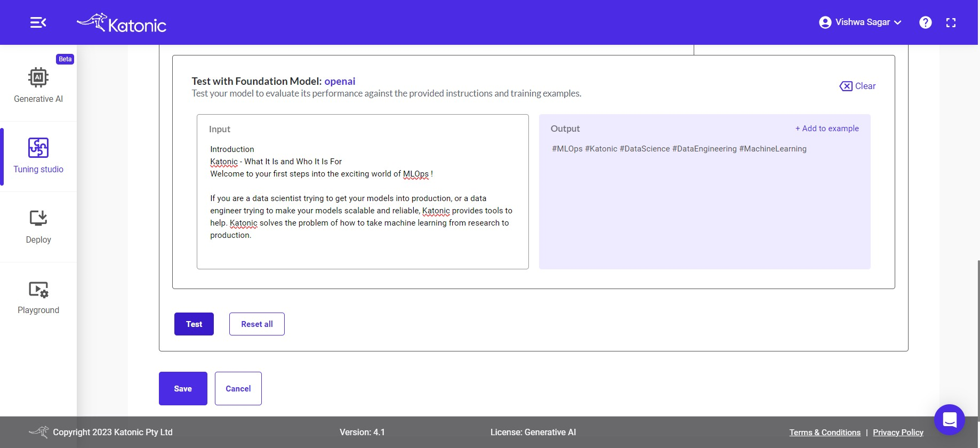
Task: Click the Clear backspace icon
Action: coord(846,86)
